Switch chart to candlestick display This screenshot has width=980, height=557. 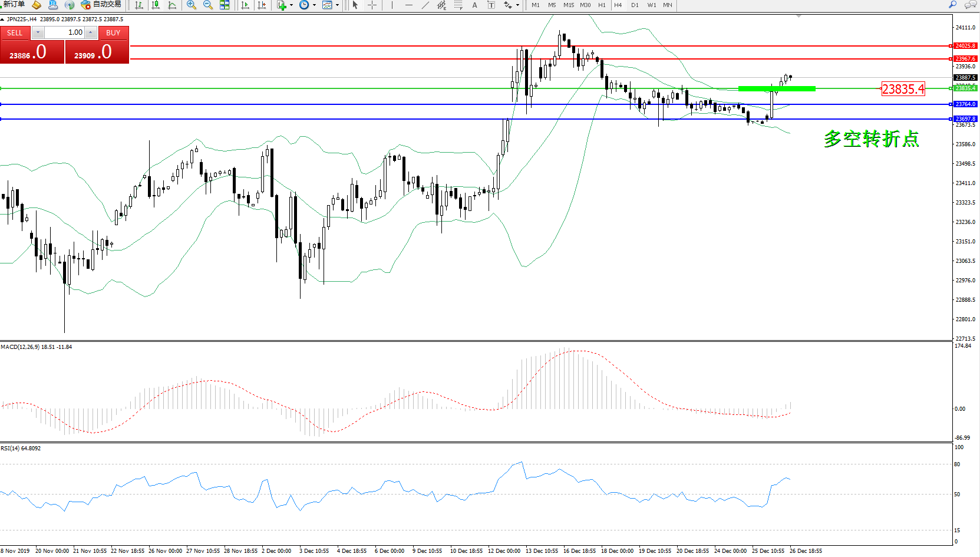pyautogui.click(x=156, y=5)
